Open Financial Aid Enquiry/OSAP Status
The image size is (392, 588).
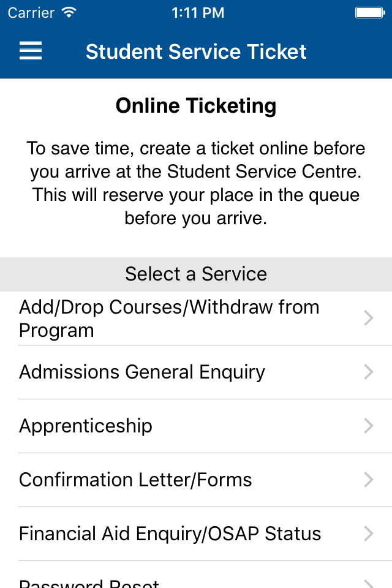point(196,534)
